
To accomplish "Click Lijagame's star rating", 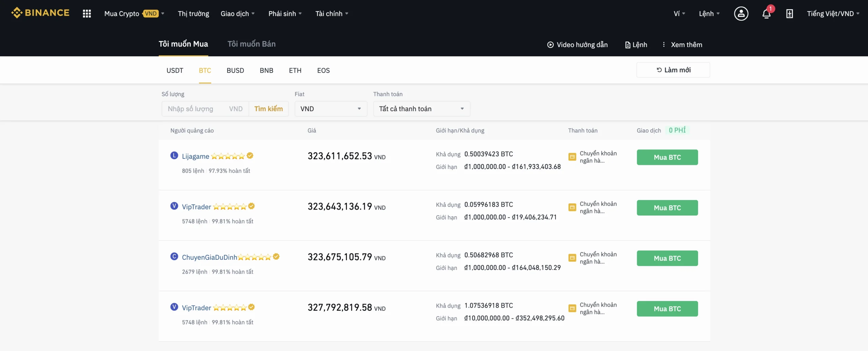I will (x=228, y=156).
